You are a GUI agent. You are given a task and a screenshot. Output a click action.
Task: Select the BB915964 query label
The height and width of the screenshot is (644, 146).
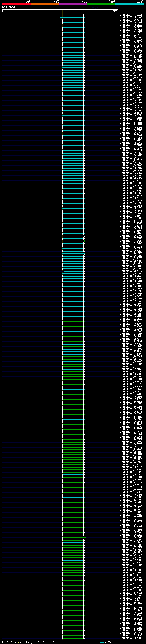pos(8,7)
